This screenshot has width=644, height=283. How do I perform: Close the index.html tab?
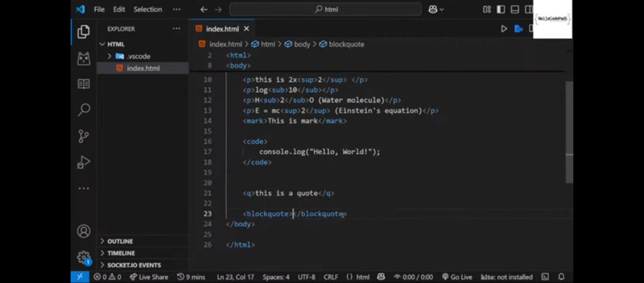pos(247,28)
